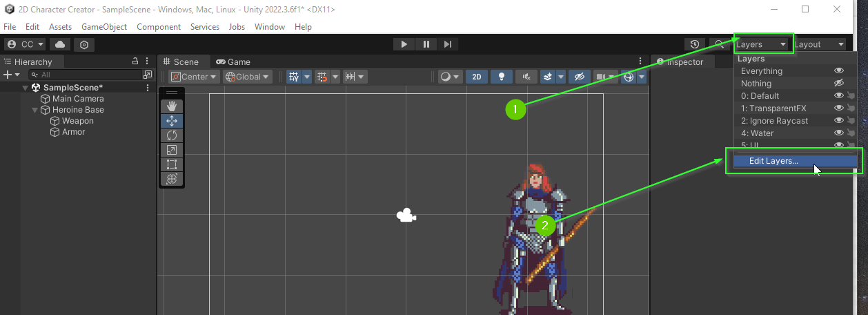This screenshot has width=868, height=315.
Task: Select the Rect tool
Action: pyautogui.click(x=172, y=164)
